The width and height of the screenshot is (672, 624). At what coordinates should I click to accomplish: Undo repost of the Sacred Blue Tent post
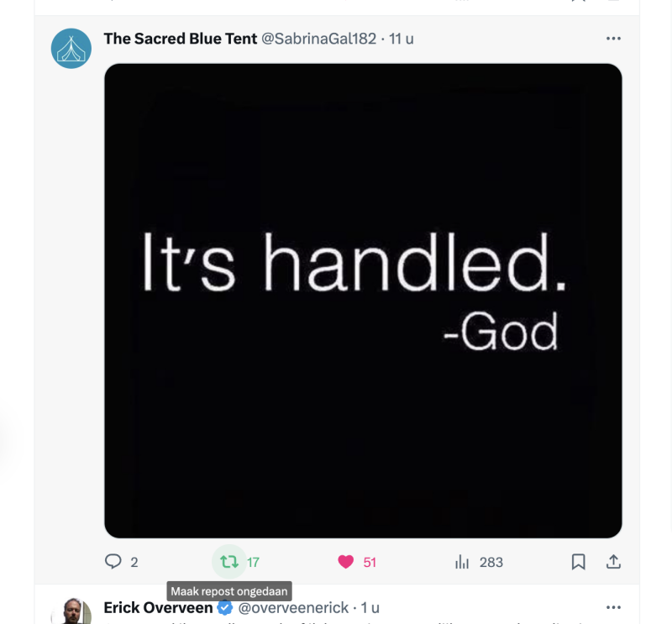pos(228,562)
